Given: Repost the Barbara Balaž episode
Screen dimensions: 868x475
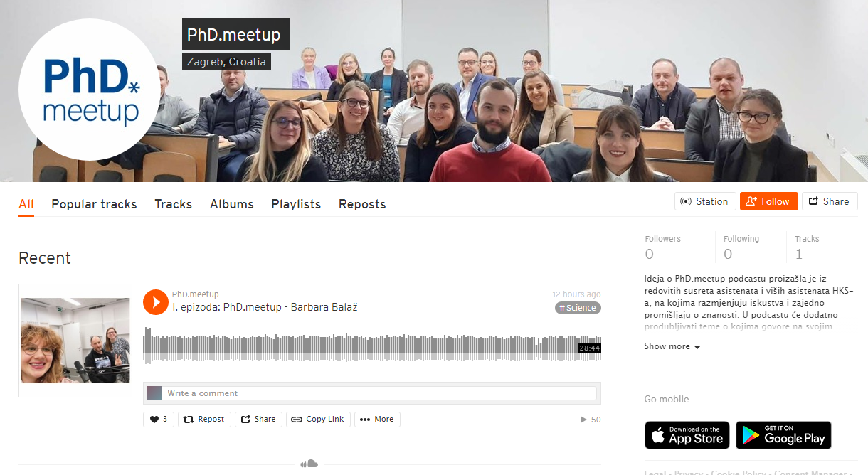Looking at the screenshot, I should [204, 420].
